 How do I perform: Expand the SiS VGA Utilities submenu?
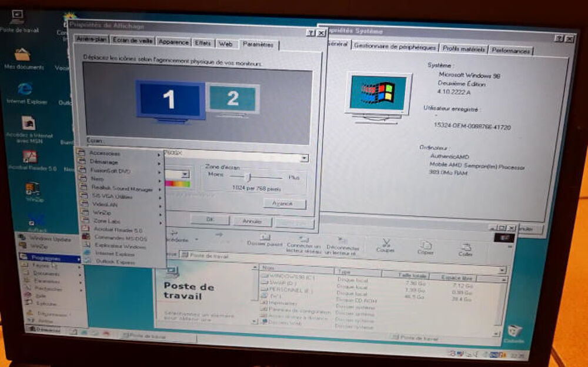119,196
